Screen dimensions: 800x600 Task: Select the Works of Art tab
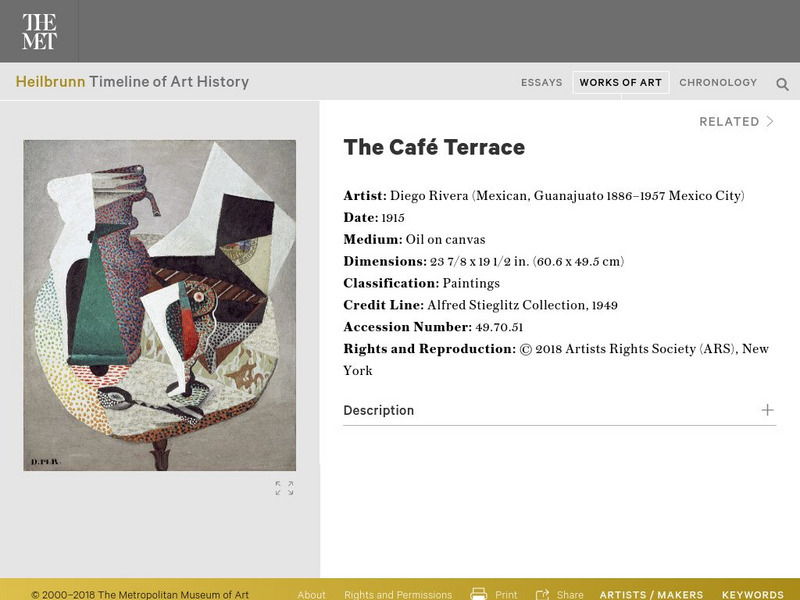pyautogui.click(x=620, y=83)
